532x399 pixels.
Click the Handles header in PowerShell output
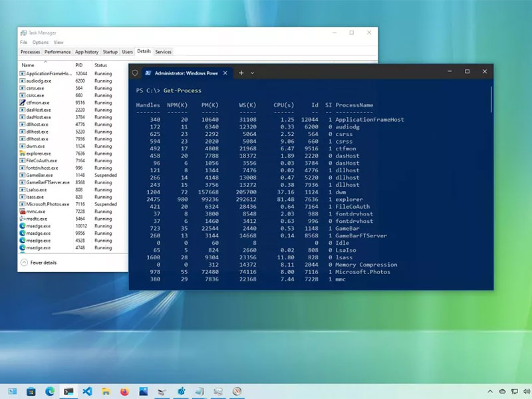(148, 105)
